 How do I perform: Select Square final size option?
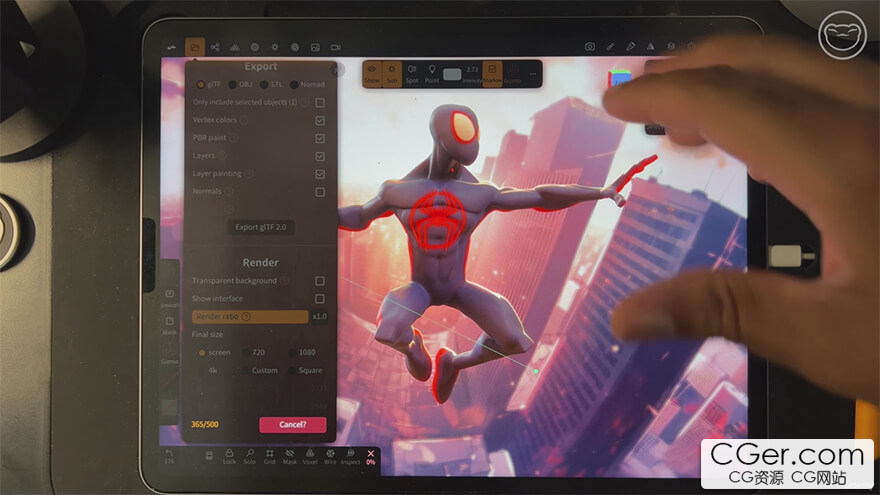(x=306, y=370)
